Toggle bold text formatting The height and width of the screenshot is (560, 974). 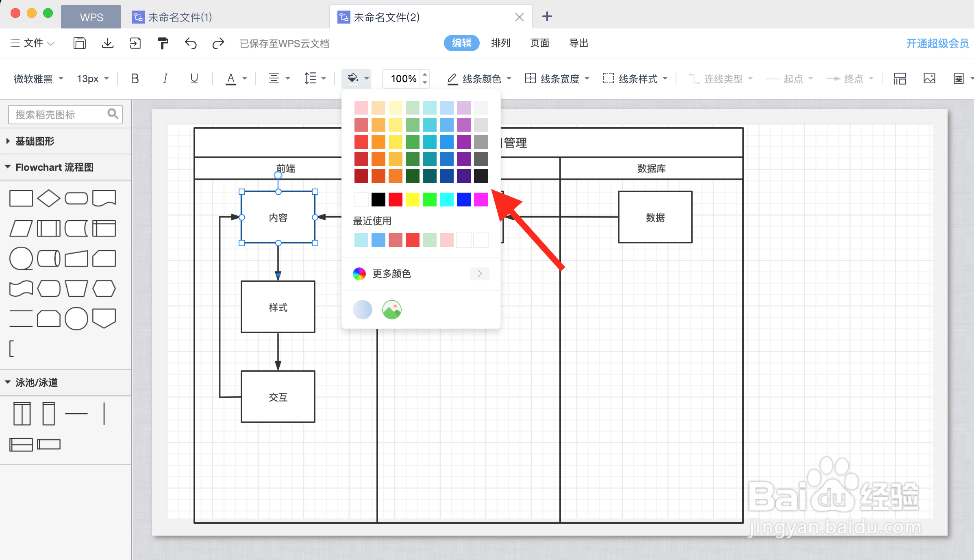point(135,78)
